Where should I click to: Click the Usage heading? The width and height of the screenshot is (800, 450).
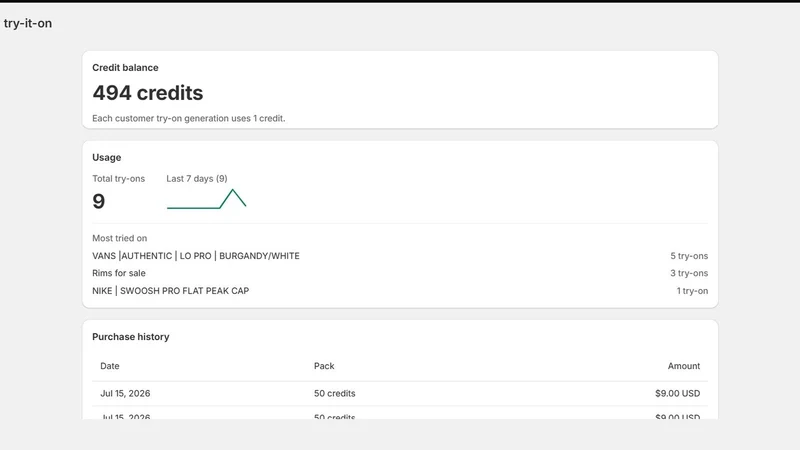point(107,157)
